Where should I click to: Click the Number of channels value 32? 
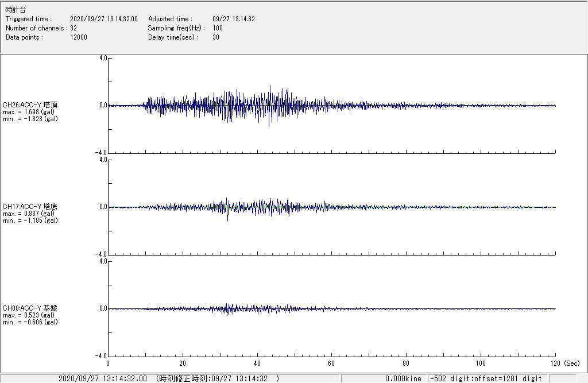[x=74, y=28]
